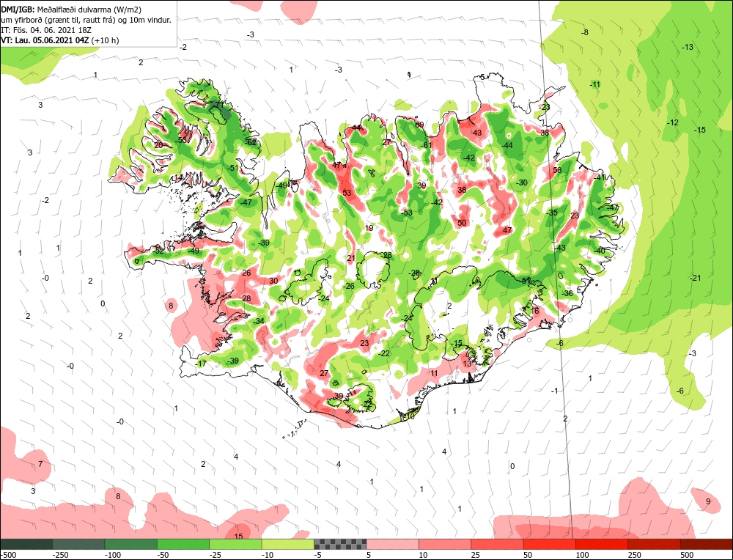Click the legend swatch between 25 and 50

coord(498,544)
